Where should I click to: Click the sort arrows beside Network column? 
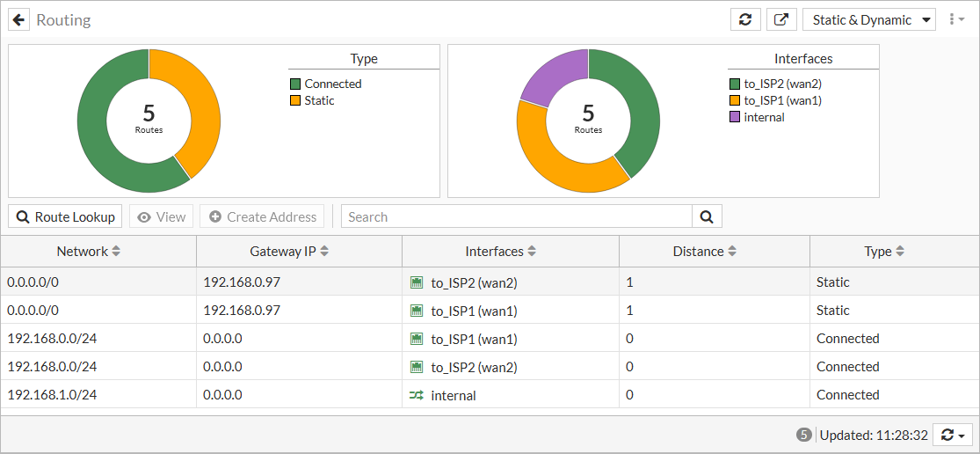pos(116,252)
